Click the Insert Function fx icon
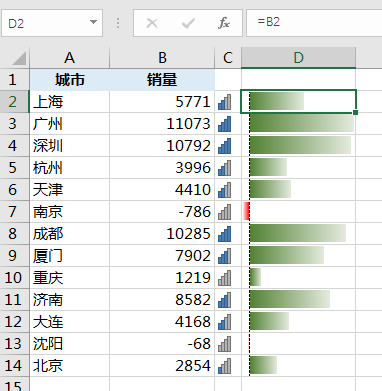The image size is (382, 391). [x=224, y=23]
